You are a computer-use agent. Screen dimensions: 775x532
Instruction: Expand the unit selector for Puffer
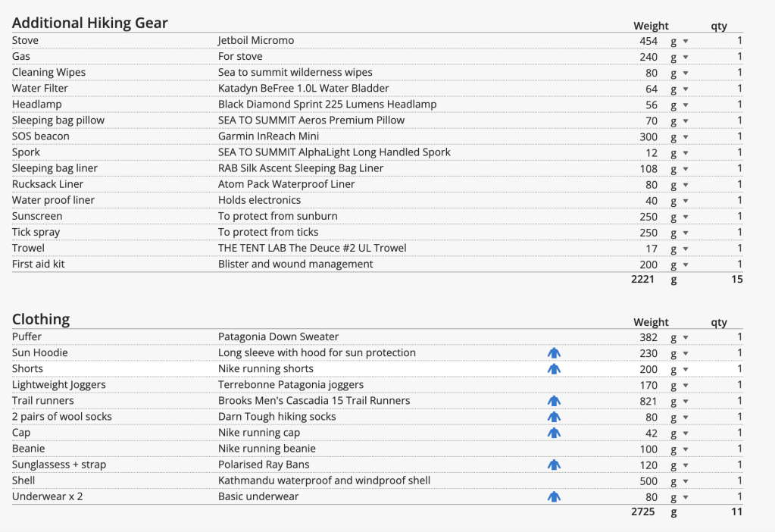(x=679, y=337)
